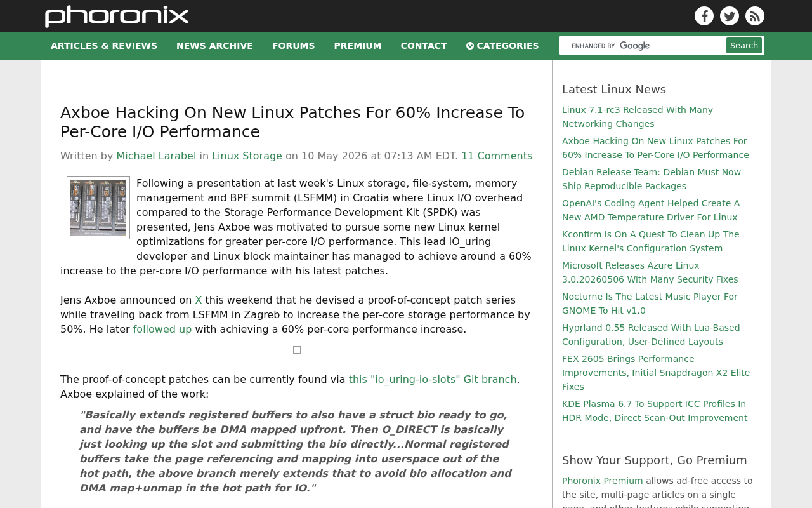View the 11 Comments link

pos(497,156)
